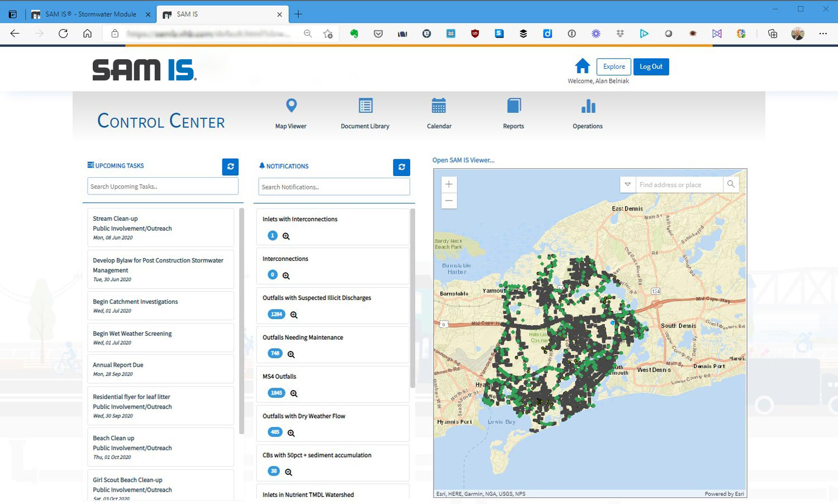
Task: Open the Reports icon
Action: click(x=513, y=106)
